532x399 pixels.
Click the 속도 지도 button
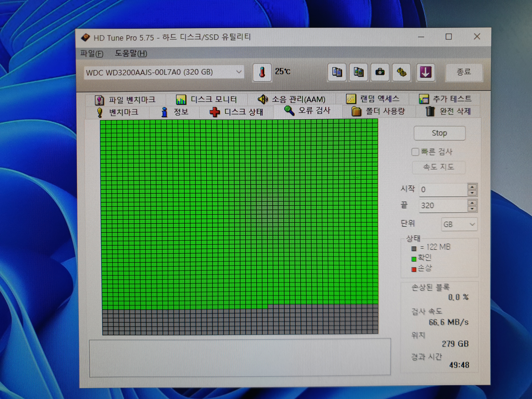click(439, 167)
